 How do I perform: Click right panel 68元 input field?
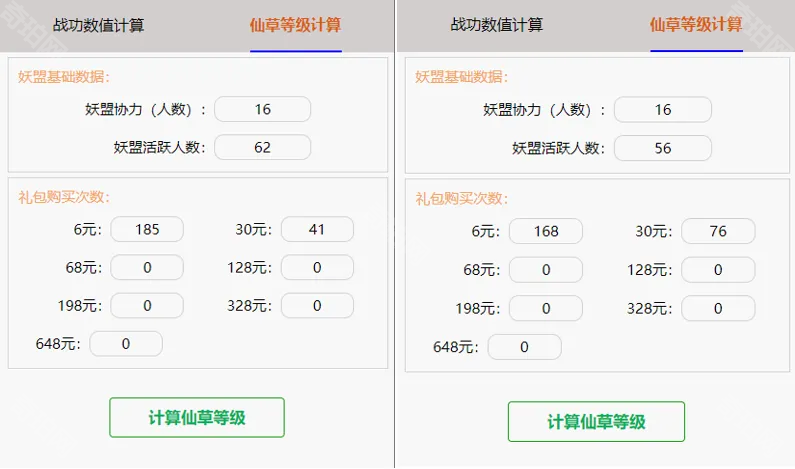546,270
